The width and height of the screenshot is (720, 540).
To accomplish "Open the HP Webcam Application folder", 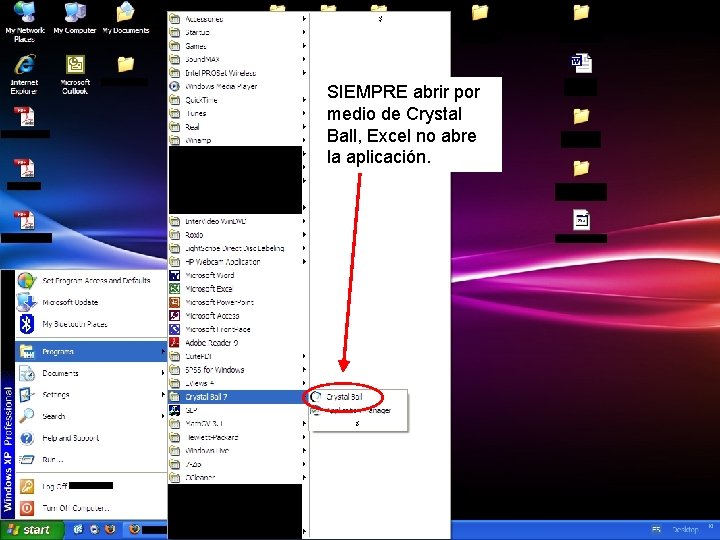I will (x=238, y=262).
